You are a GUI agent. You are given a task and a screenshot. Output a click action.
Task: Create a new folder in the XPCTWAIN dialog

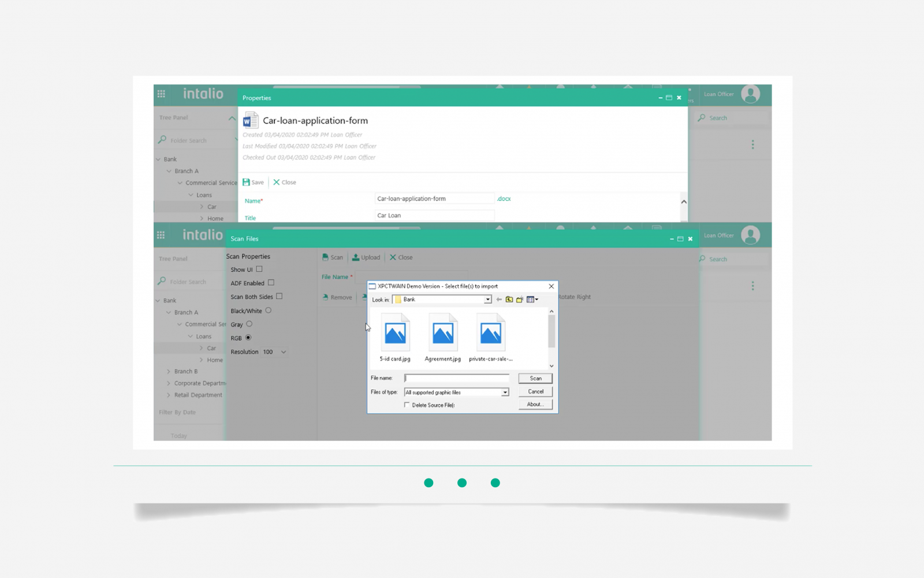(520, 299)
